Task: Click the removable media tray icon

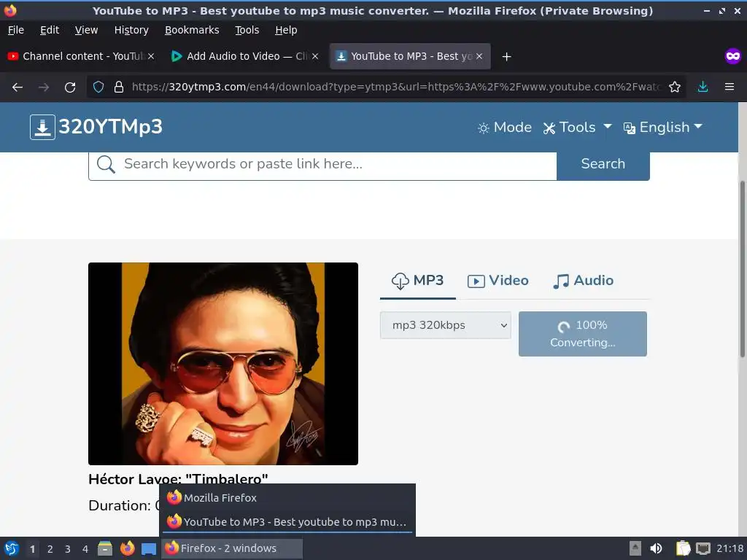Action: pos(635,548)
